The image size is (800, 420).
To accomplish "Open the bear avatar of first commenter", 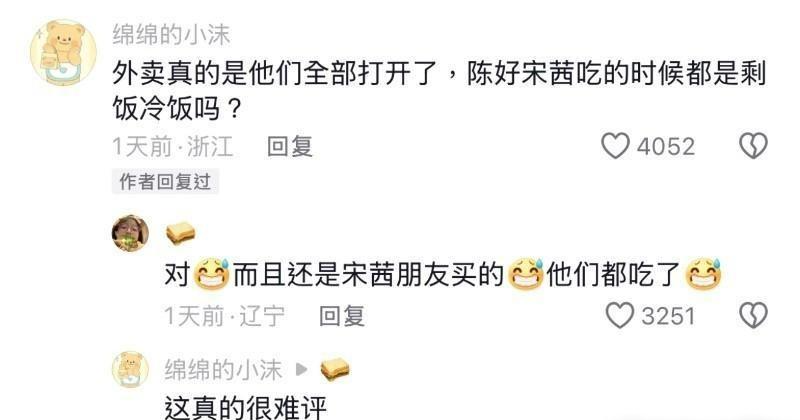I will [63, 53].
